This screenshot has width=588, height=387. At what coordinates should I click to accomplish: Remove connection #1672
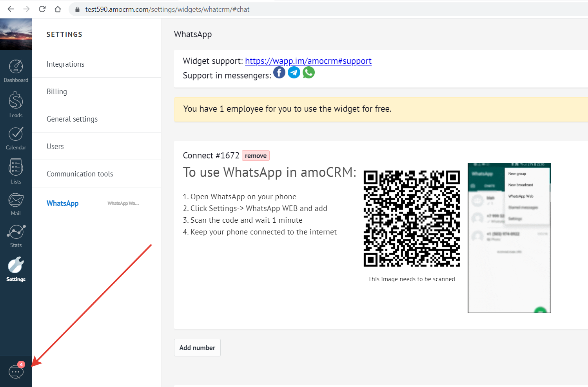256,156
